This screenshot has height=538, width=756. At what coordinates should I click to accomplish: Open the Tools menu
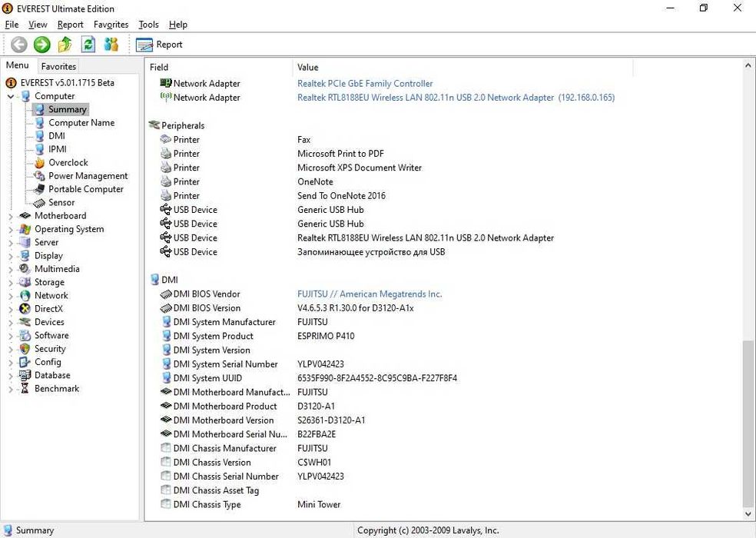click(x=148, y=25)
